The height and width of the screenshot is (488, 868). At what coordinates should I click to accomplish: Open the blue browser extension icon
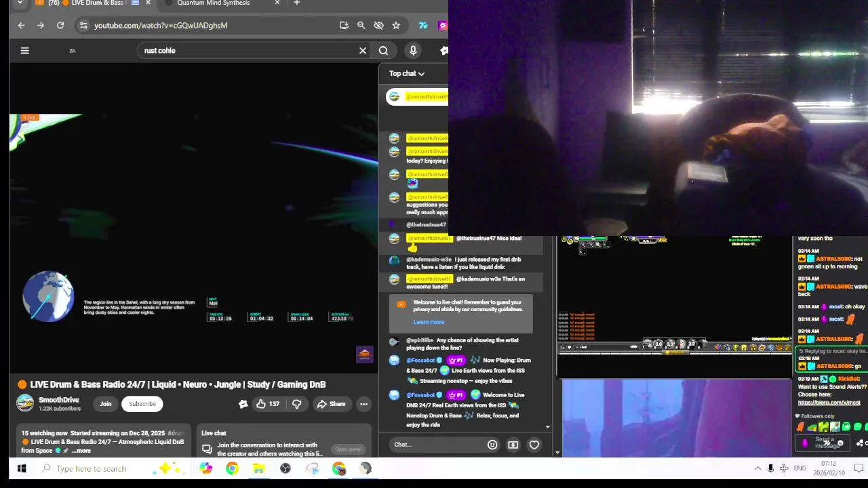click(423, 25)
